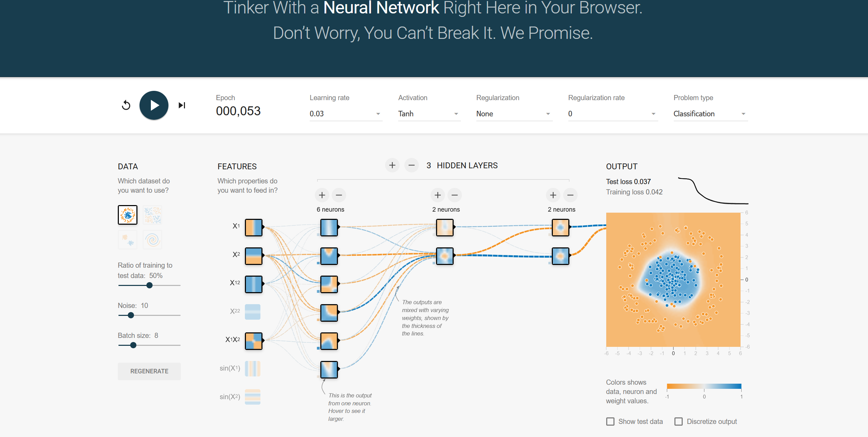Open the Problem type dropdown
868x437 pixels.
pos(711,114)
